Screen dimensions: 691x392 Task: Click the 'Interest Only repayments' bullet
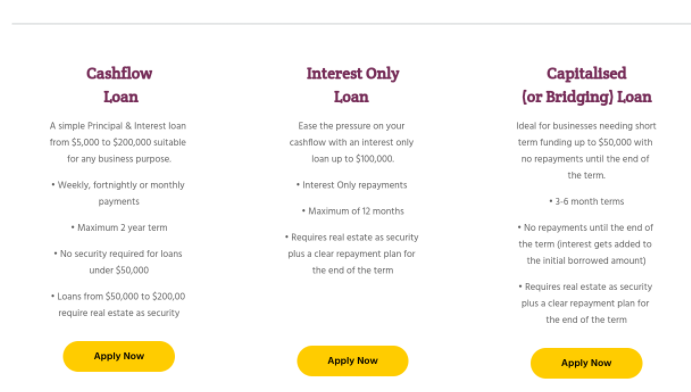(x=352, y=185)
